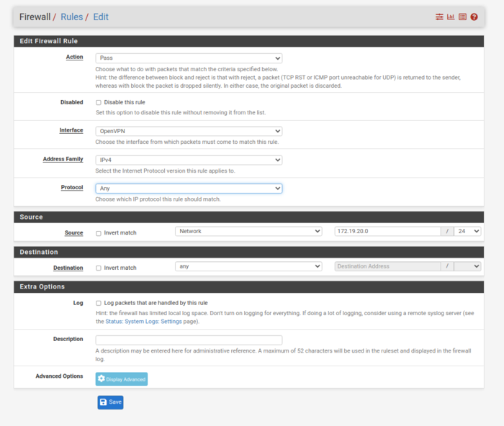Open the Destination subnet mask dropdown
This screenshot has width=504, height=426.
pos(467,266)
